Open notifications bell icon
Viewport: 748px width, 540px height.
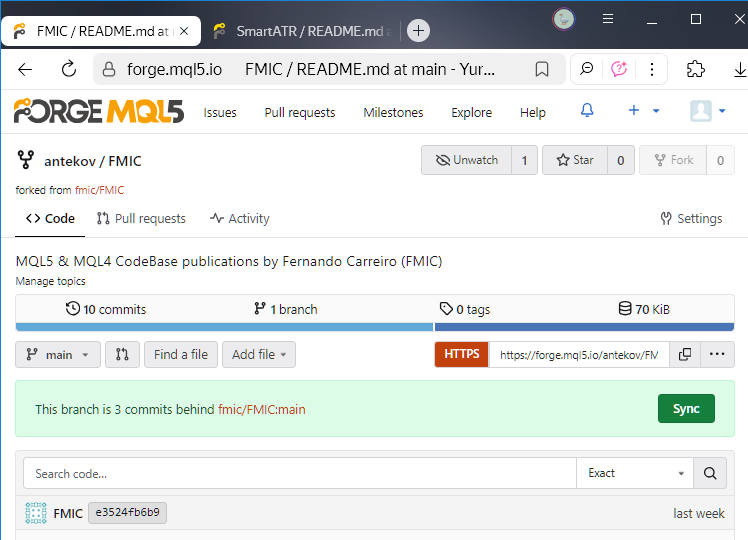click(587, 111)
